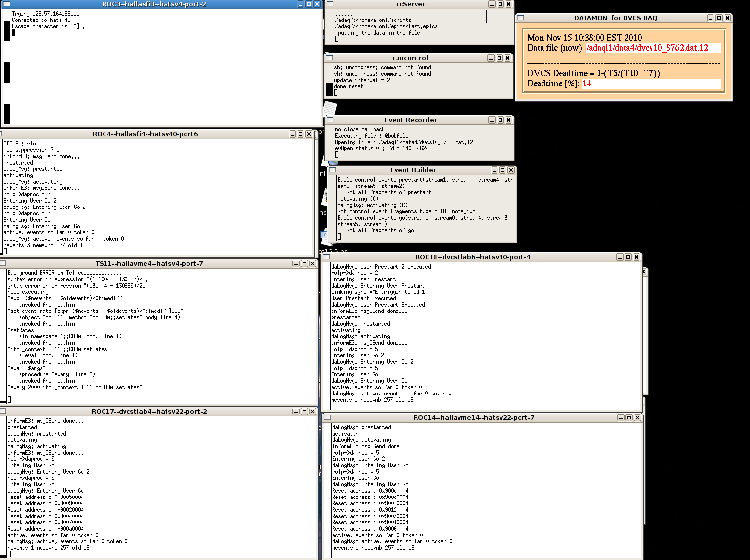Focus the ROC14--hallavme14--hatsv22-port-7 title bar
The width and height of the screenshot is (750, 560).
(474, 417)
